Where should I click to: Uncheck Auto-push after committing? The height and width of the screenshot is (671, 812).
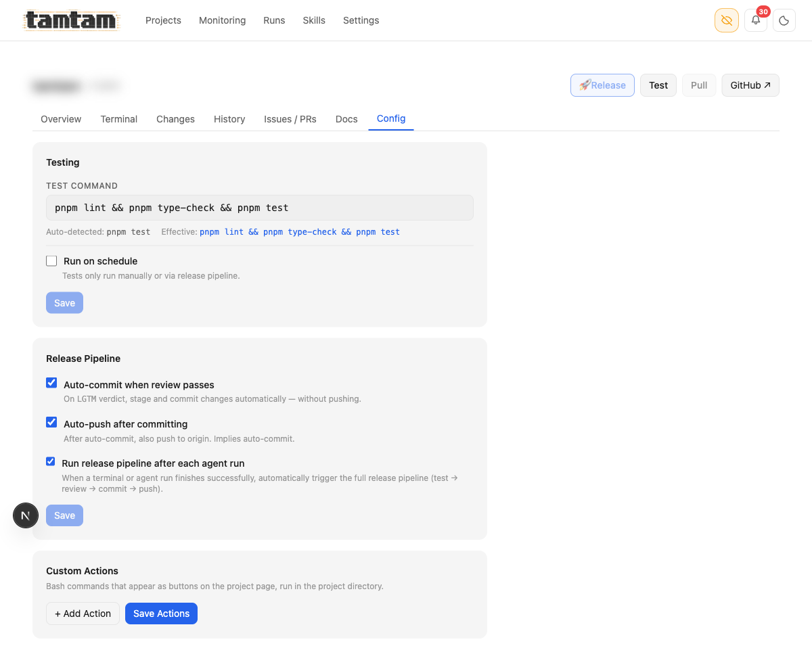(51, 421)
